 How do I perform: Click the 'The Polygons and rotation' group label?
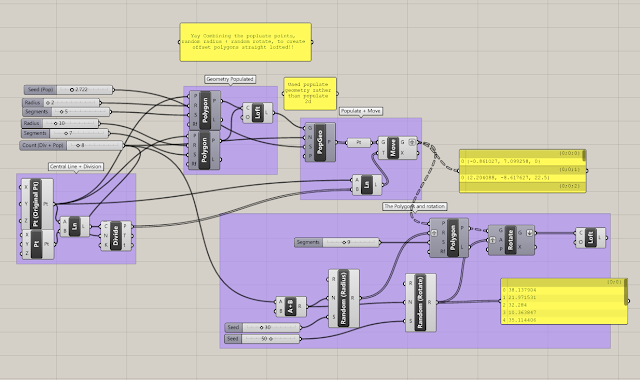[415, 207]
